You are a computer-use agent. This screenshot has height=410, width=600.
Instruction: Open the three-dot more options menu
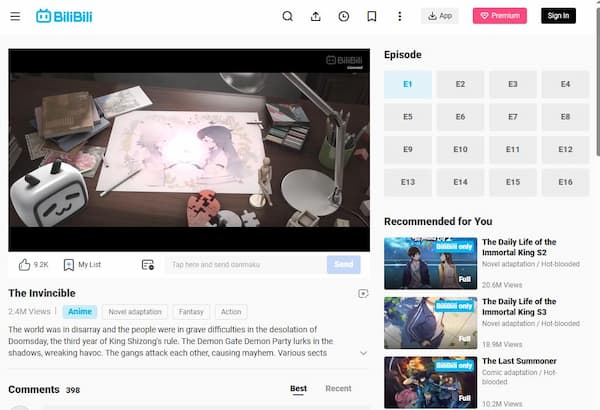pyautogui.click(x=399, y=16)
